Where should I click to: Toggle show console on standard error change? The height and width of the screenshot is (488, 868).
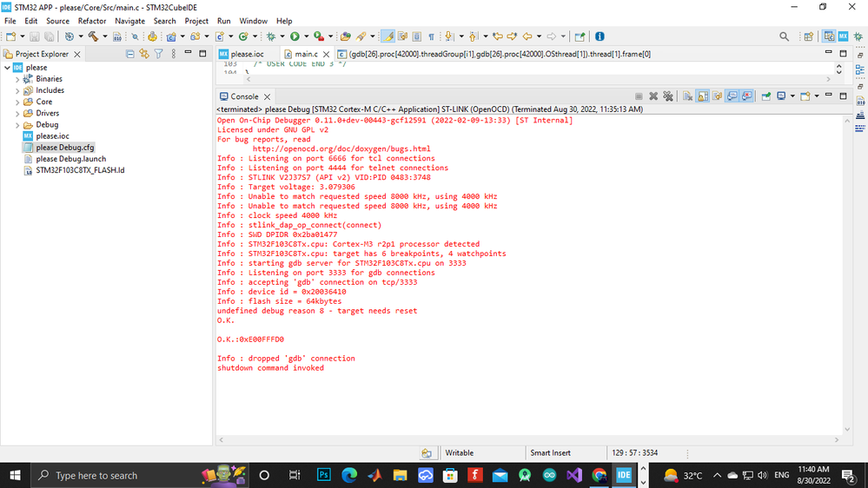(746, 96)
